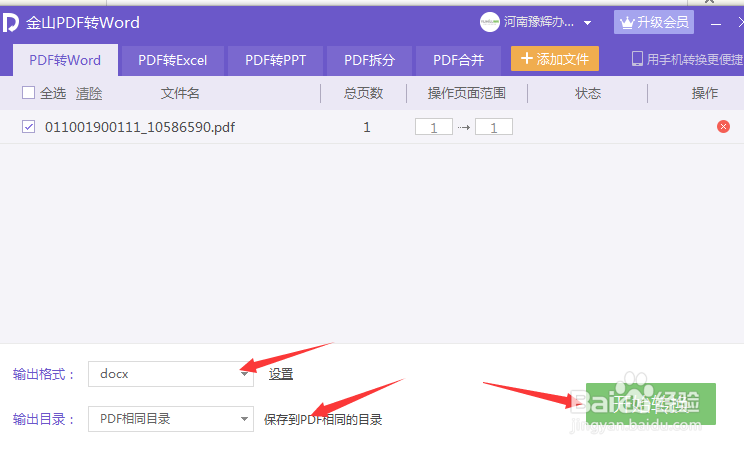This screenshot has width=744, height=451.
Task: Click the 操作页面范围 column header
Action: coord(467,93)
